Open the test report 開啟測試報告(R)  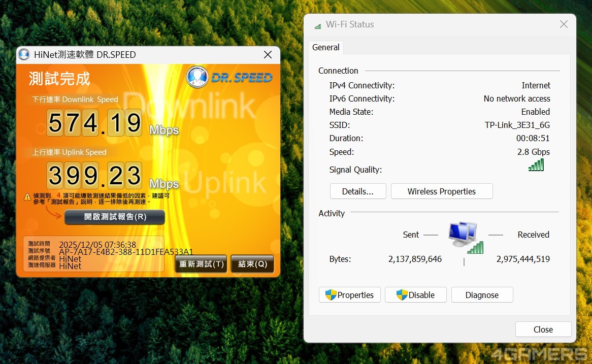(115, 217)
